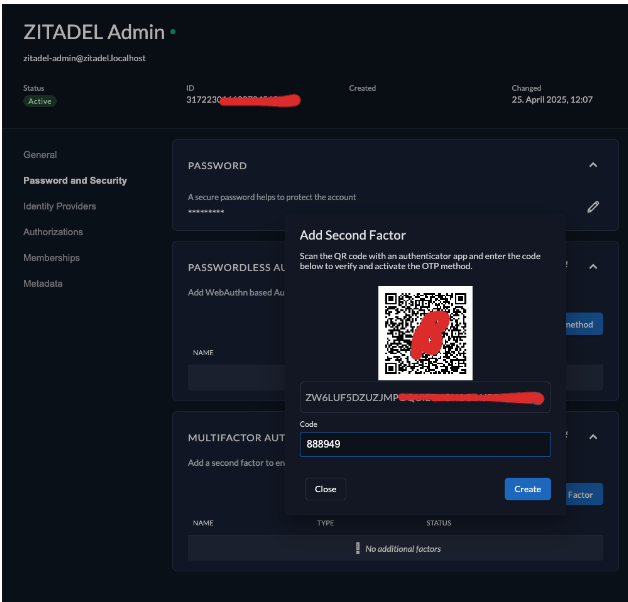This screenshot has width=628, height=602.
Task: Click the OTP secret key field
Action: pos(425,397)
